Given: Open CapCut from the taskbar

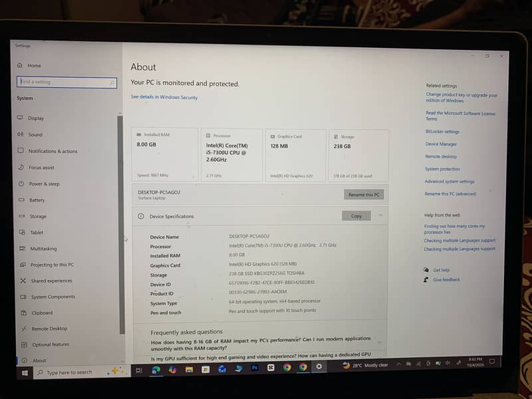Looking at the screenshot, I should pyautogui.click(x=271, y=368).
